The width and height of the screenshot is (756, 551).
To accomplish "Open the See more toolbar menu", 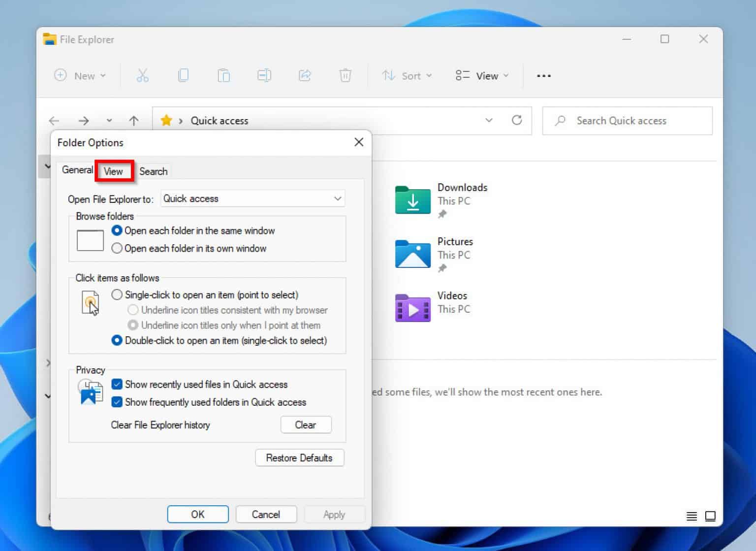I will (x=543, y=75).
